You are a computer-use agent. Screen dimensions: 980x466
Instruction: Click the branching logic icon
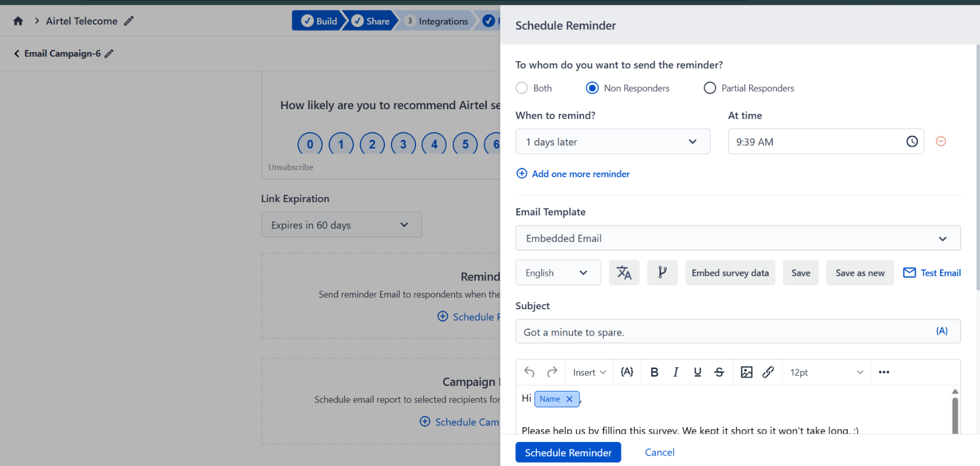(662, 273)
